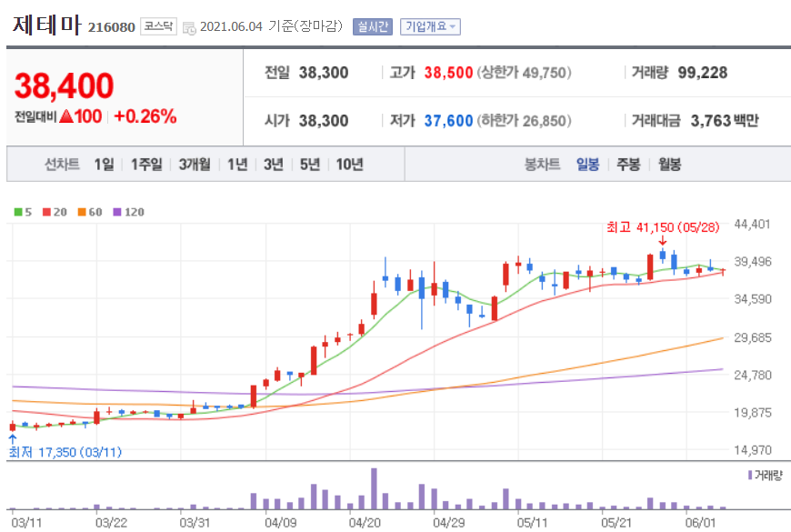Viewport: 791px width, 532px height.
Task: Select the 10년 line chart tab
Action: [x=350, y=164]
